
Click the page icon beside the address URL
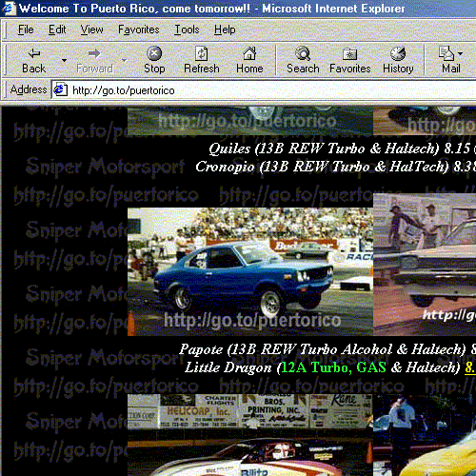(x=60, y=90)
